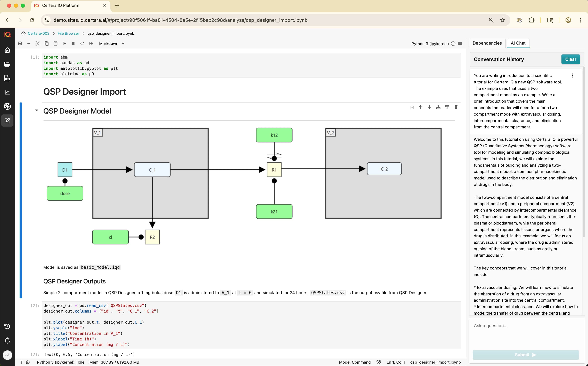Cut the selected cell with scissors icon
Viewport: 588px width, 366px height.
point(38,44)
